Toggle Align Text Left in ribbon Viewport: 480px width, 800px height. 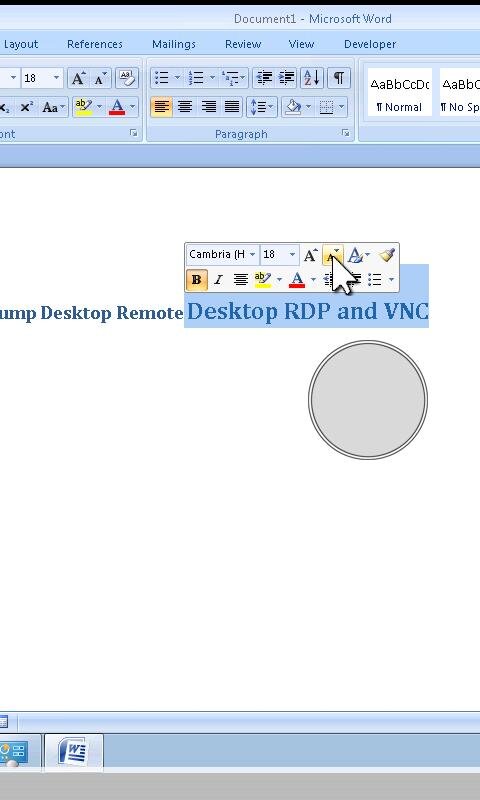coord(162,107)
